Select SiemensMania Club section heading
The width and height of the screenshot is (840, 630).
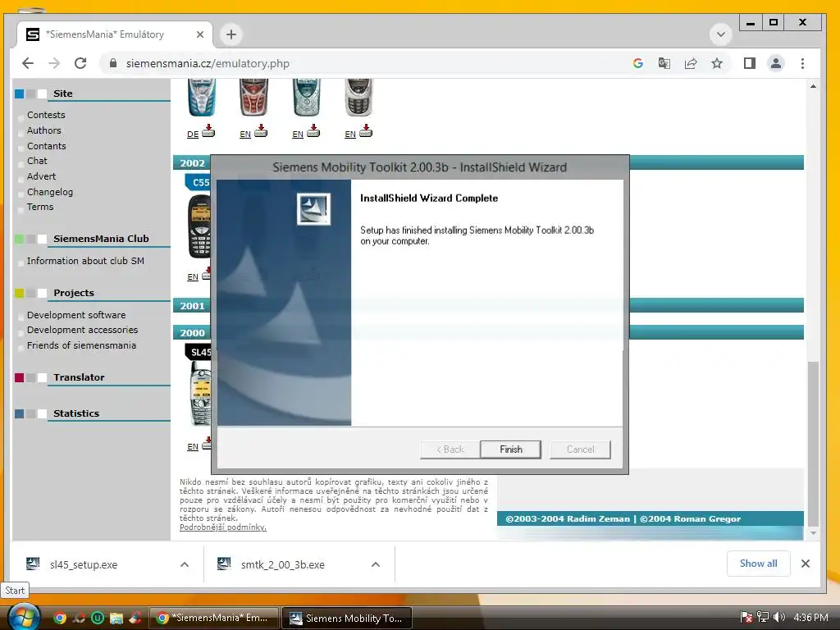click(101, 239)
